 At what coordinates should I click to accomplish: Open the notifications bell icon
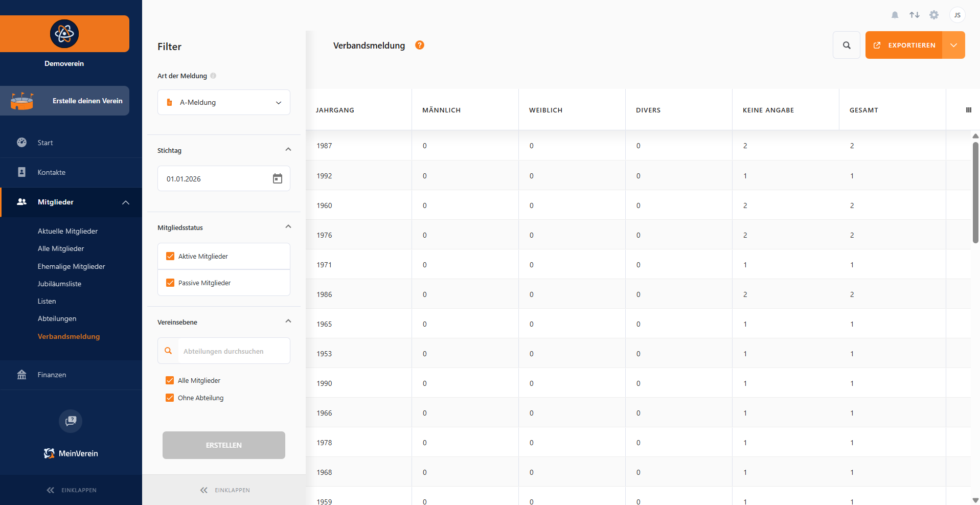895,15
